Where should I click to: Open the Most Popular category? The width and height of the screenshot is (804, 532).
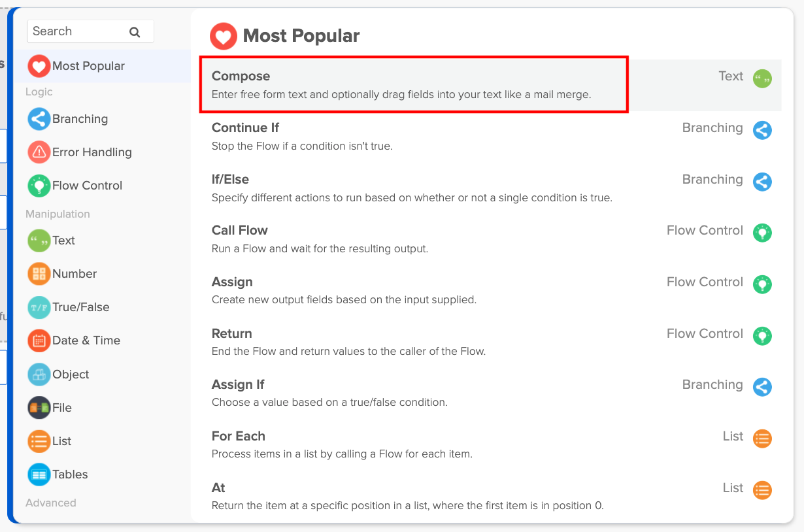tap(88, 66)
